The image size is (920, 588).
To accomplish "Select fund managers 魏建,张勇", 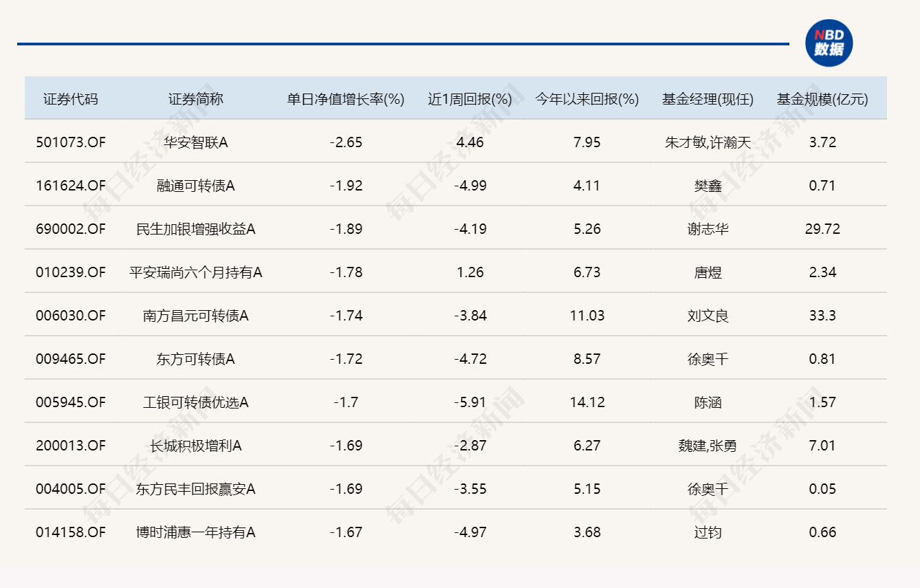I will click(708, 446).
